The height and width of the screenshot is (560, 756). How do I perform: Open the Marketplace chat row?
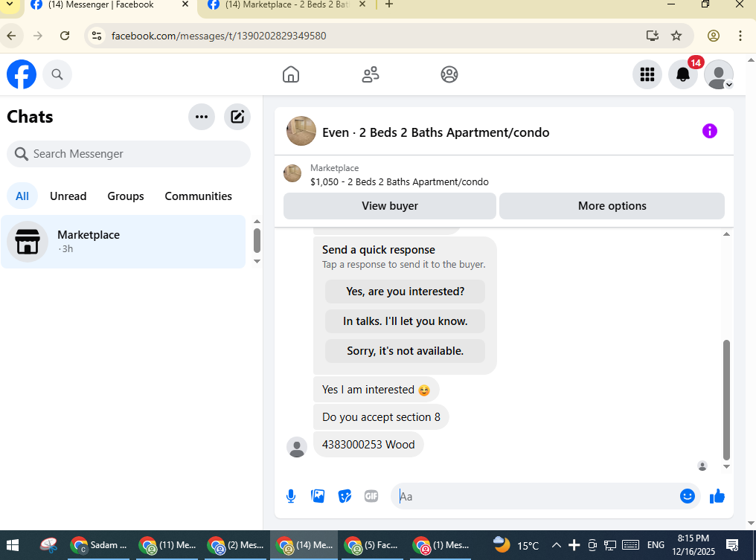click(x=124, y=242)
